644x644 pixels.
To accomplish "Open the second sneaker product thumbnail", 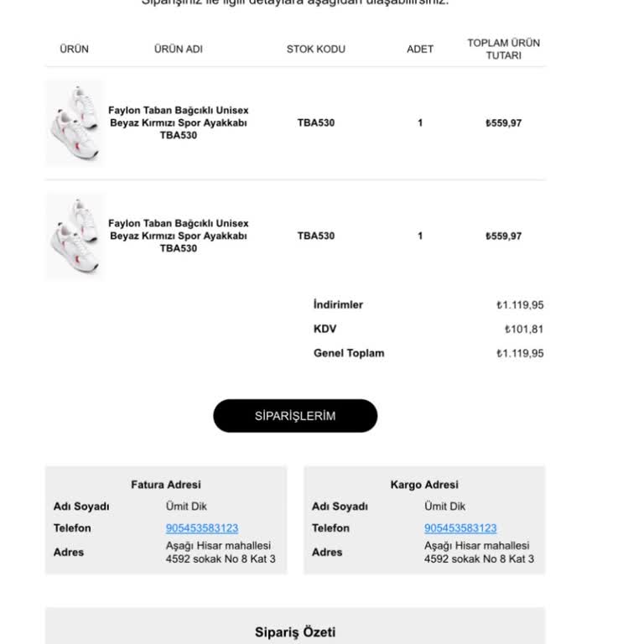I will pos(75,236).
